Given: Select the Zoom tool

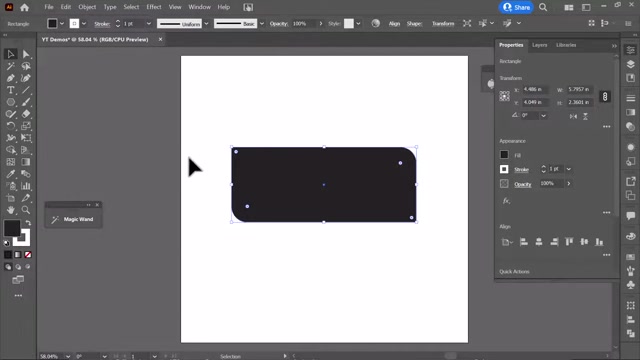Looking at the screenshot, I should click(x=26, y=210).
